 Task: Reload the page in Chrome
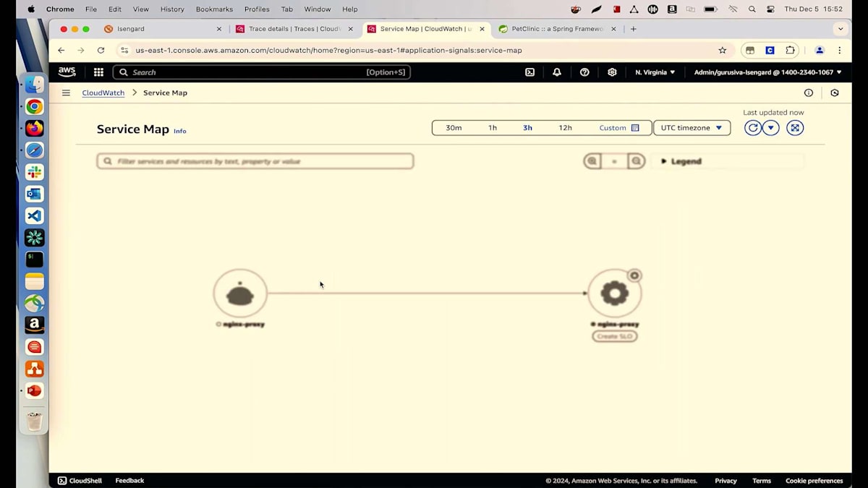click(x=101, y=50)
